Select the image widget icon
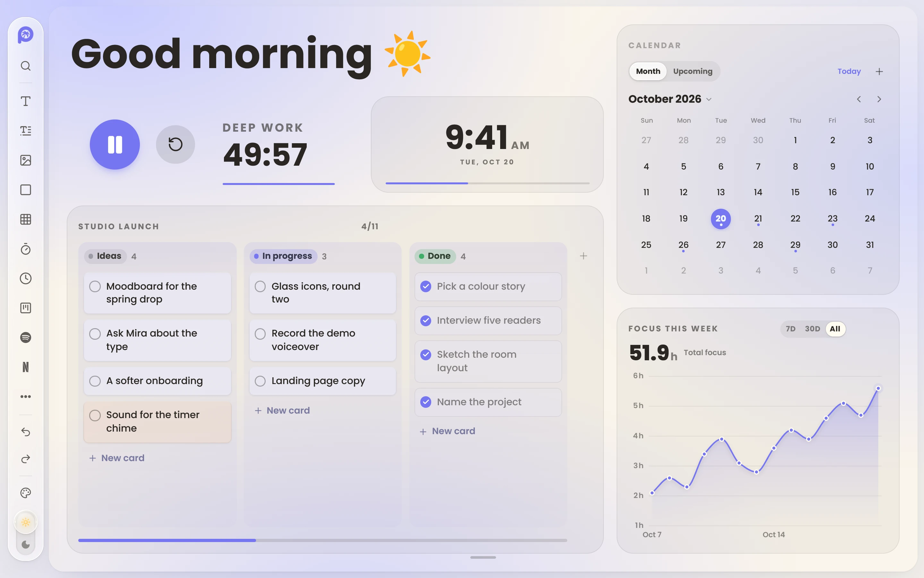 pyautogui.click(x=26, y=160)
